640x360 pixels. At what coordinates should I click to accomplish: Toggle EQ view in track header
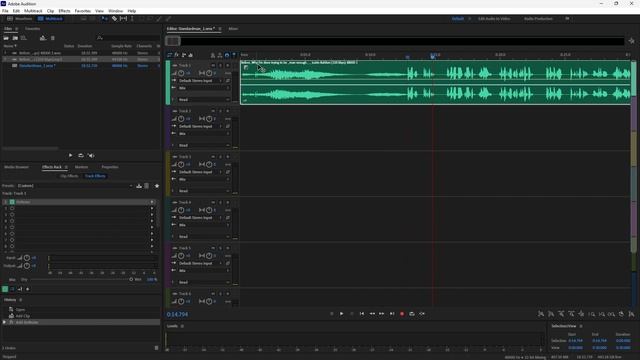point(191,55)
